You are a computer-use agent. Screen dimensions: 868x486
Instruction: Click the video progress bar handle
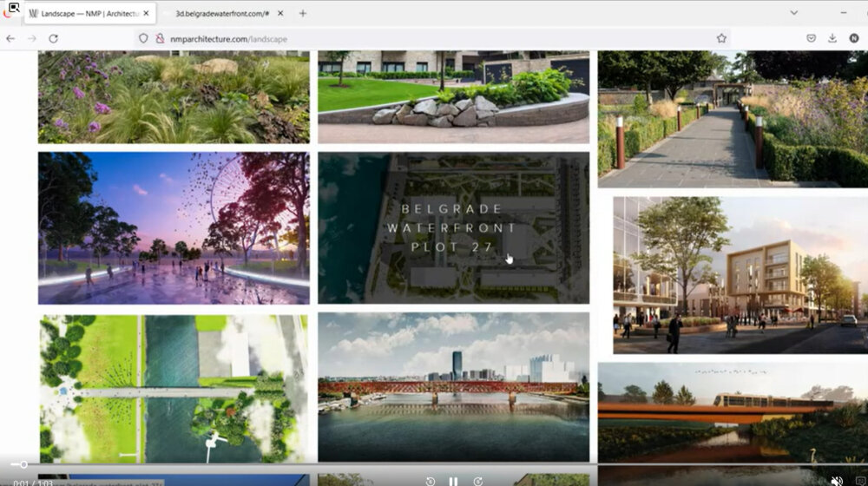(x=23, y=465)
